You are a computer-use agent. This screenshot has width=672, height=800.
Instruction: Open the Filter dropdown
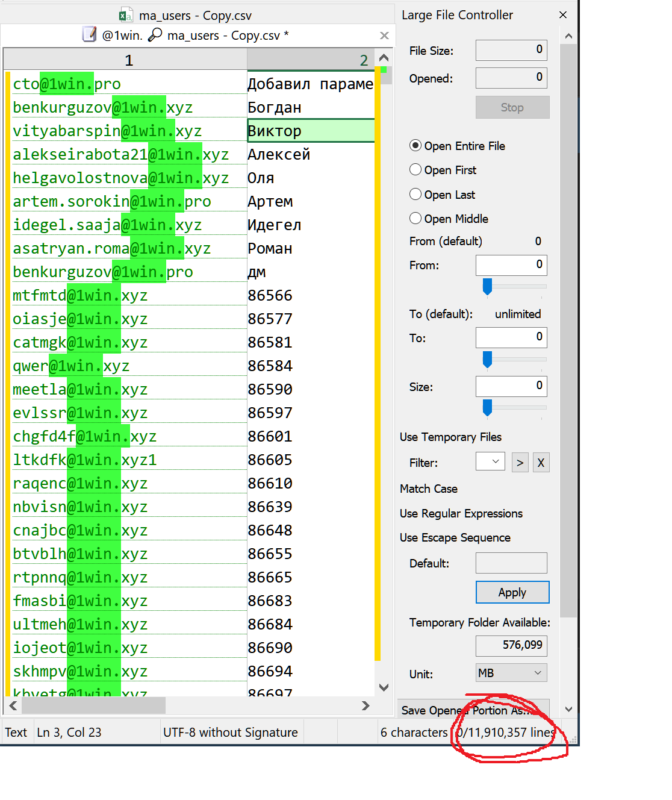490,462
